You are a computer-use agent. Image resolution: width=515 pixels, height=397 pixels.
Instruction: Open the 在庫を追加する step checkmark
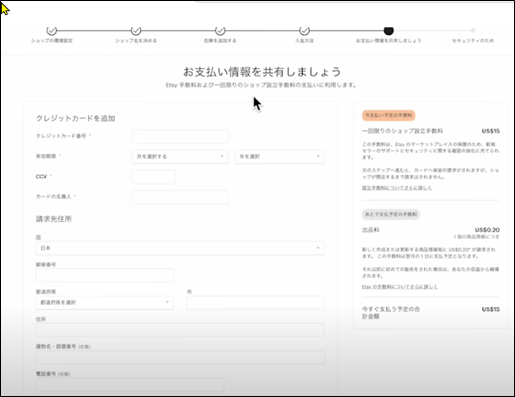(x=220, y=31)
